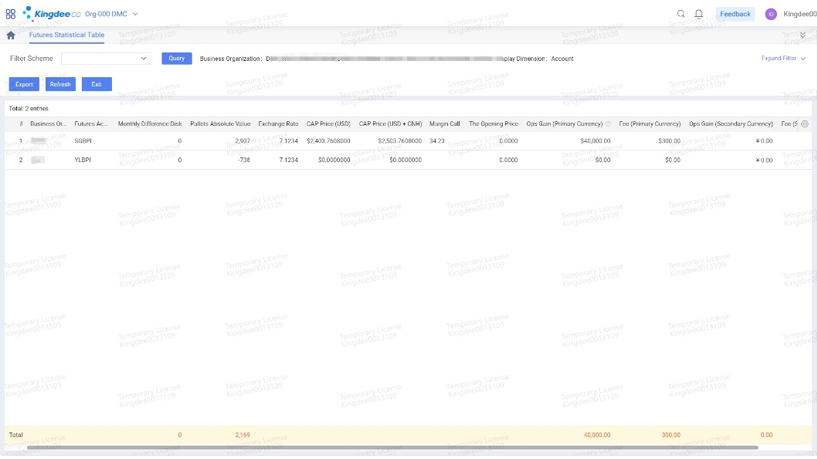Open the app grid menu icon
Screen dimensions: 817x459
pyautogui.click(x=11, y=14)
